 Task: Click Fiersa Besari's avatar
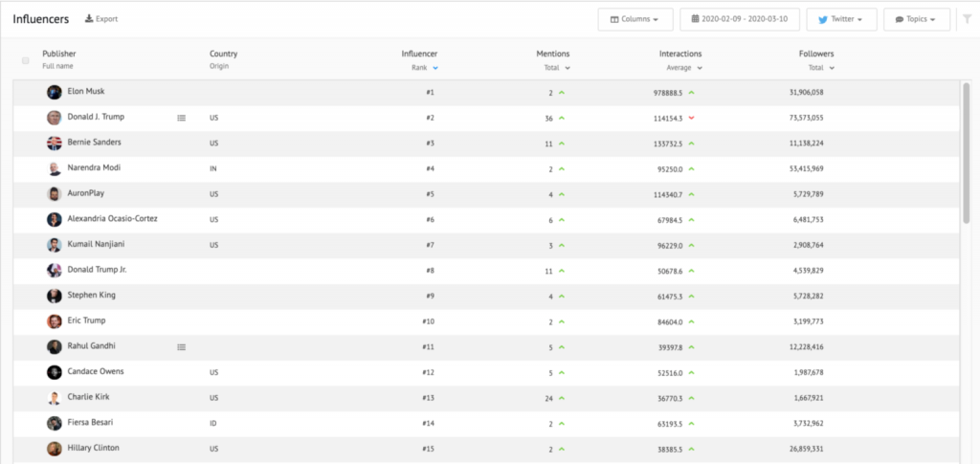[55, 424]
